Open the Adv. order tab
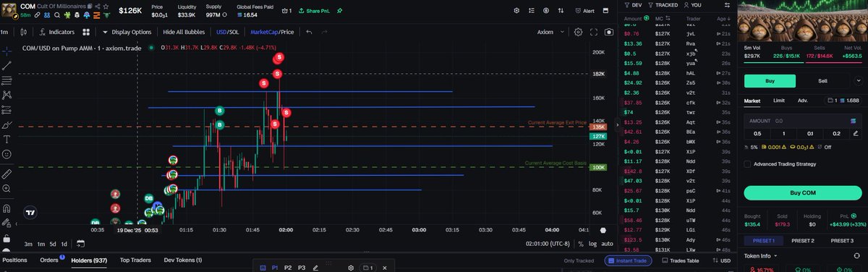 tap(802, 101)
